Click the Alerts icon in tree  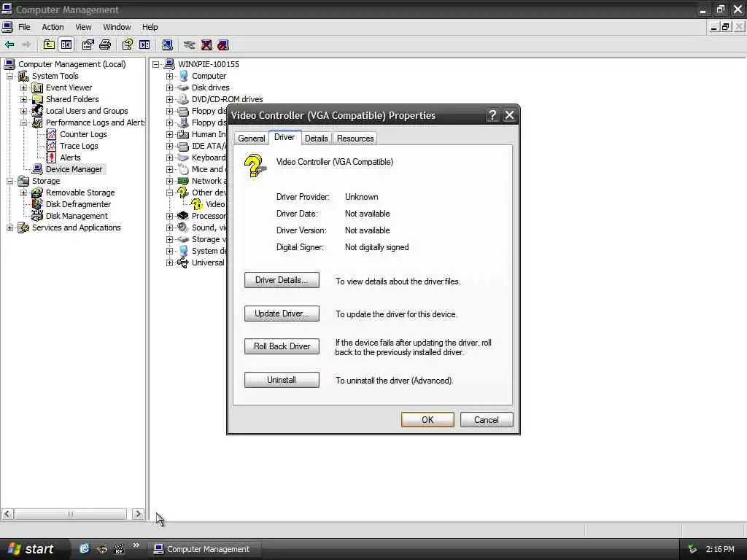pos(51,157)
